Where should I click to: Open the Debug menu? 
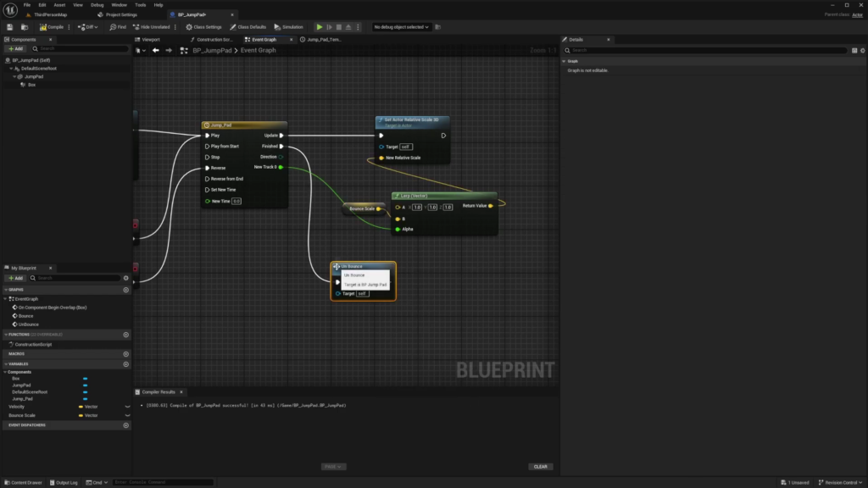(97, 5)
